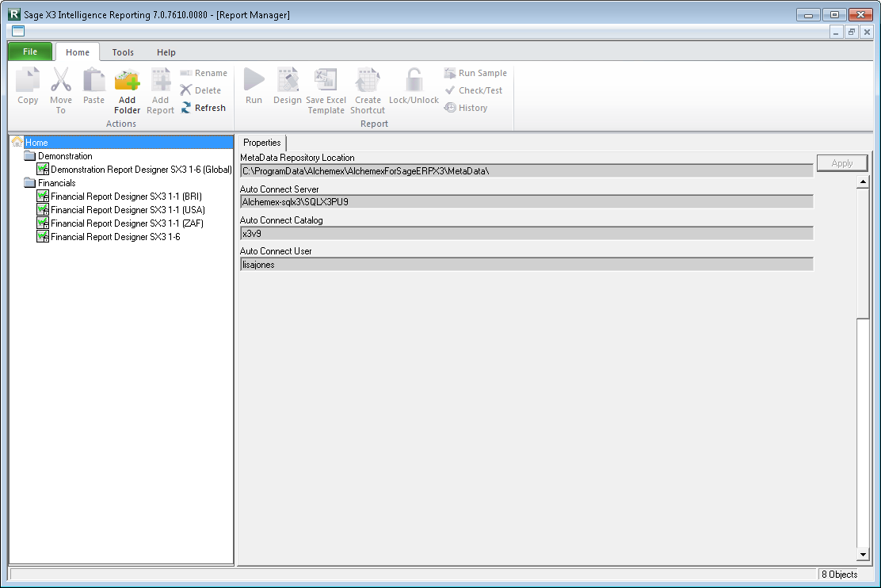Select the Properties tab
This screenshot has width=881, height=588.
point(261,143)
